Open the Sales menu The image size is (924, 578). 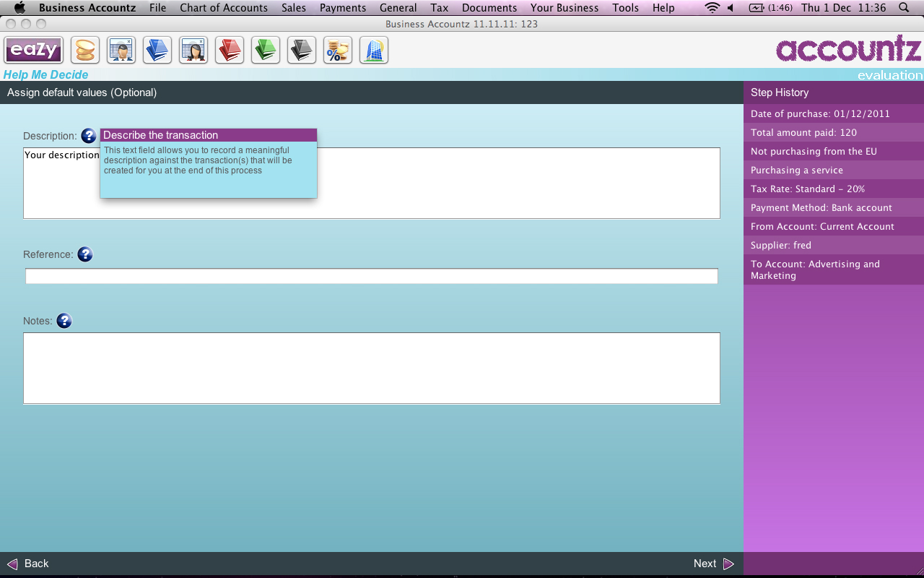[294, 8]
